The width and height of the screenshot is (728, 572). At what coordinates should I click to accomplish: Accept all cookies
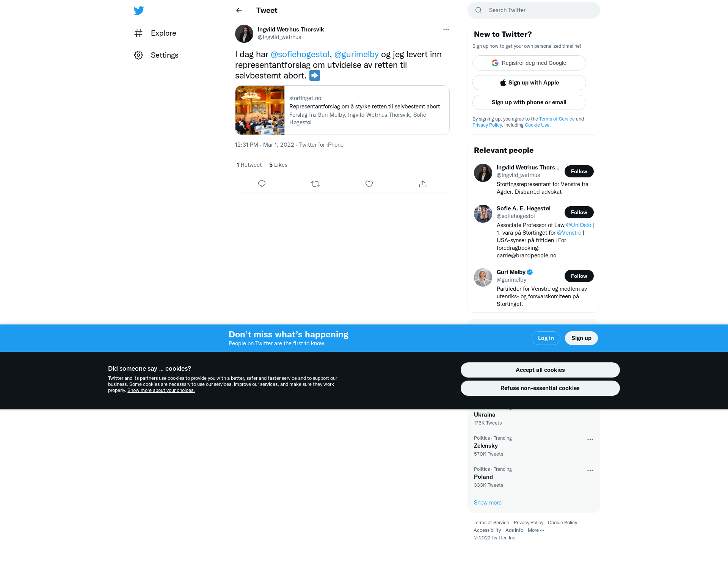(540, 370)
